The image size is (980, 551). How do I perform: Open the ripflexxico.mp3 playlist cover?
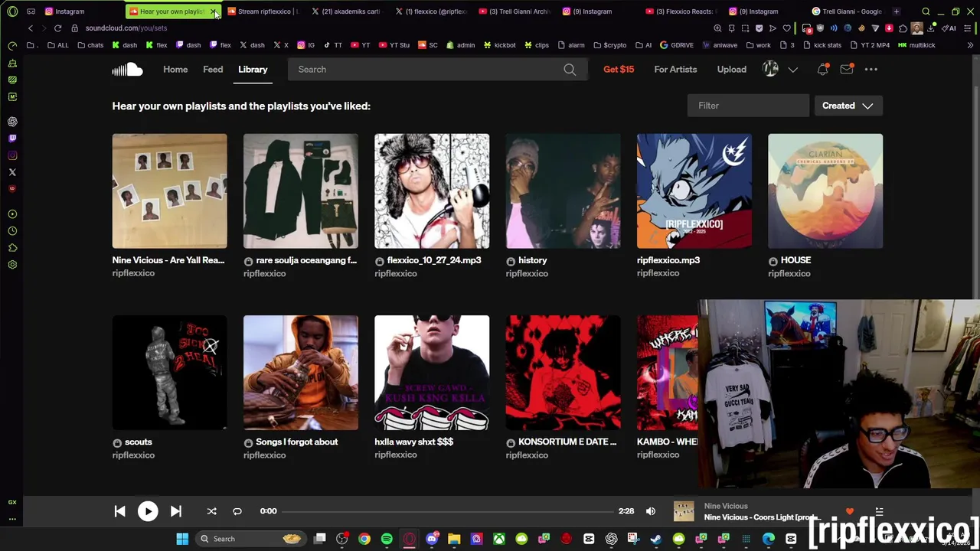[x=694, y=191]
